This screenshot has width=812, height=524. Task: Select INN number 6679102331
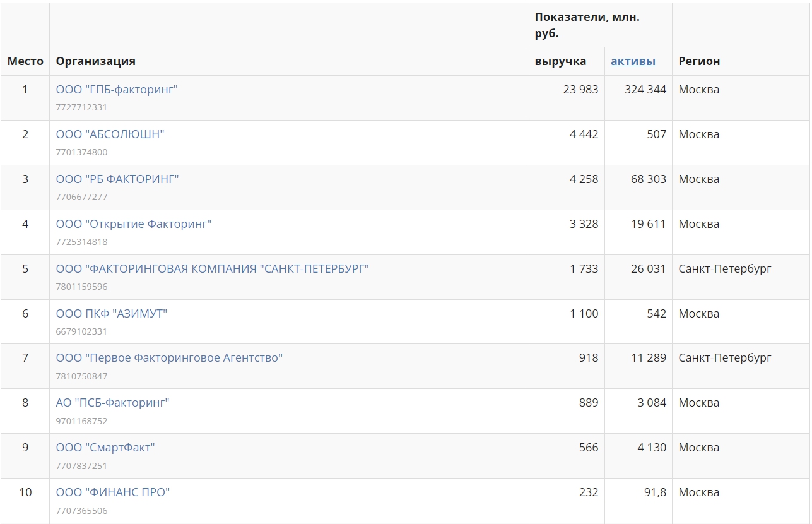point(81,331)
